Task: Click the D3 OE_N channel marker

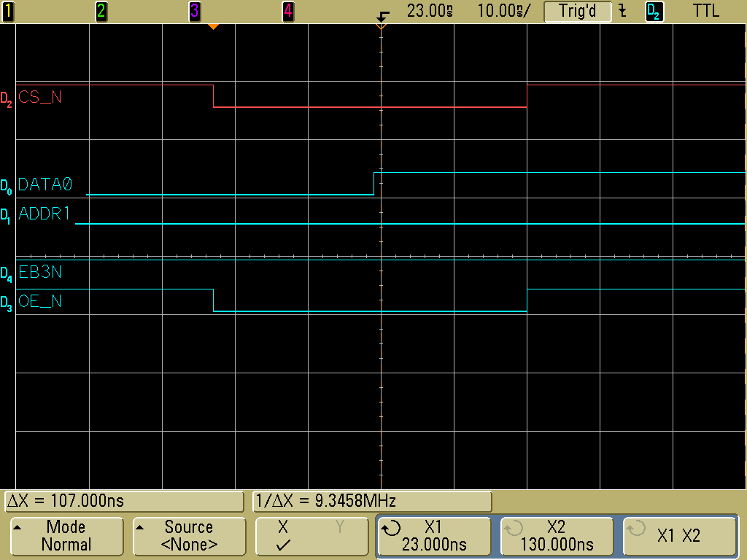Action: click(x=6, y=302)
